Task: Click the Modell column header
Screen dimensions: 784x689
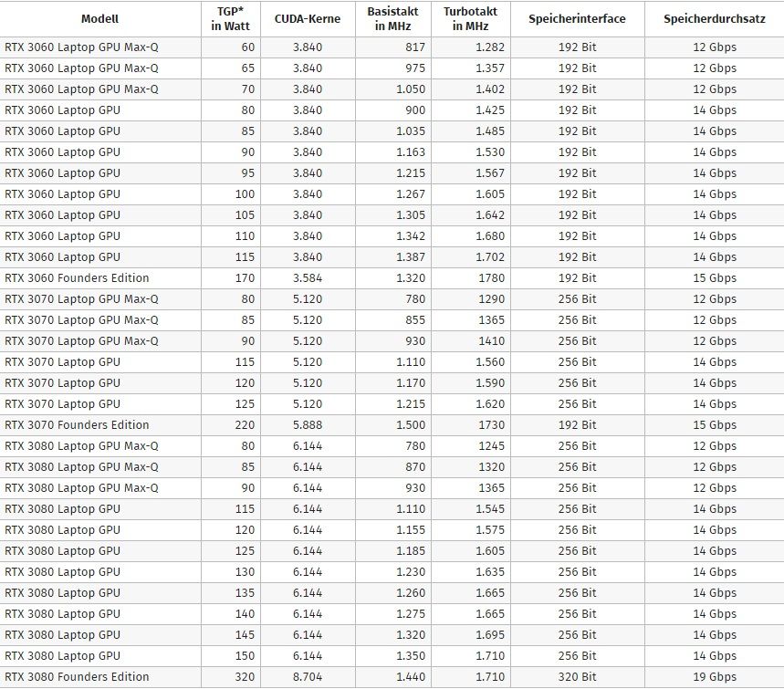Action: 100,19
